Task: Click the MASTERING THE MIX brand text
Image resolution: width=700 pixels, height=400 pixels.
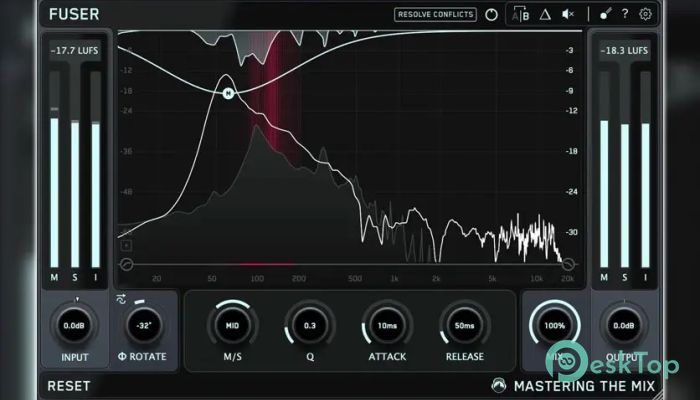Action: point(584,386)
